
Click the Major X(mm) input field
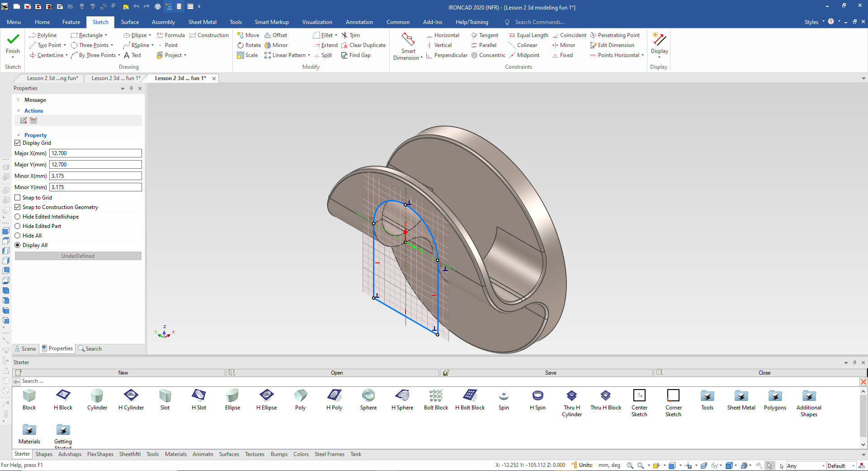[95, 153]
